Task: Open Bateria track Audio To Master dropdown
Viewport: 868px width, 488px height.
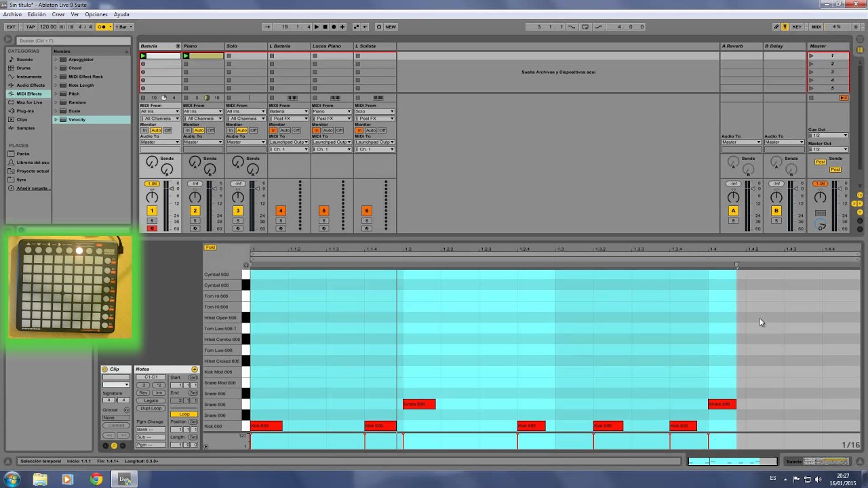Action: [x=160, y=142]
